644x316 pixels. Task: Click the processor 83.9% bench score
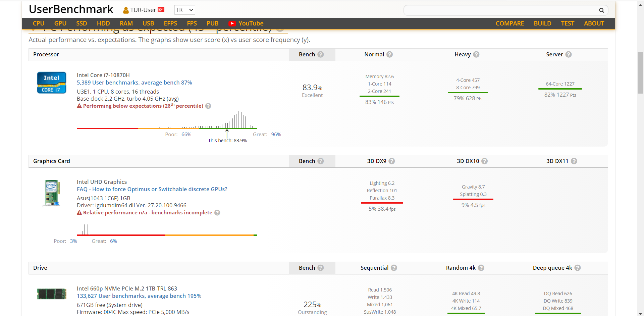pyautogui.click(x=312, y=88)
